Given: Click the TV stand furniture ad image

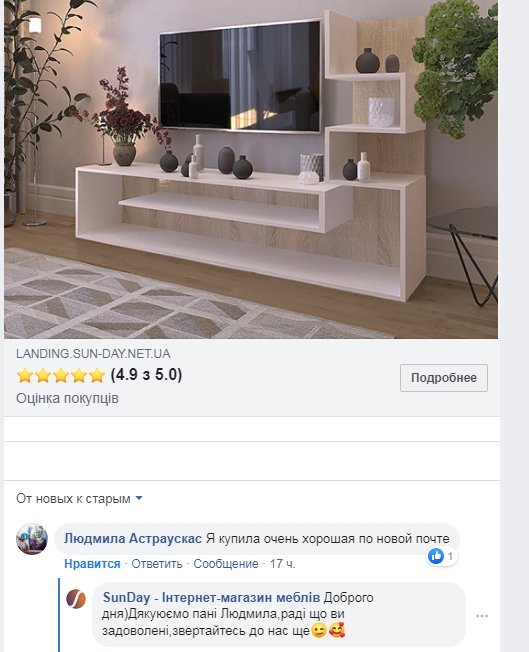Looking at the screenshot, I should click(251, 169).
